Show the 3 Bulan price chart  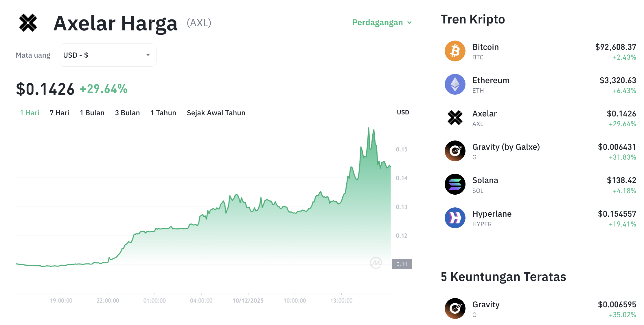[x=127, y=113]
